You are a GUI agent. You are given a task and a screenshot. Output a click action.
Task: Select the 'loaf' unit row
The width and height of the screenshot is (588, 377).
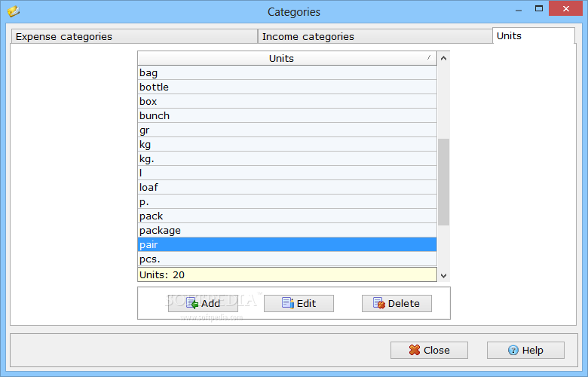click(x=287, y=187)
